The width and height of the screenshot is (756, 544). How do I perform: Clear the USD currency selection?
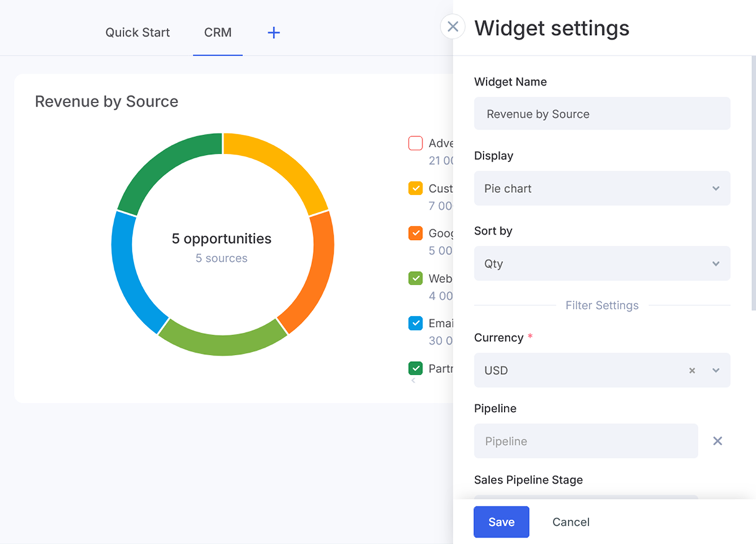point(692,371)
